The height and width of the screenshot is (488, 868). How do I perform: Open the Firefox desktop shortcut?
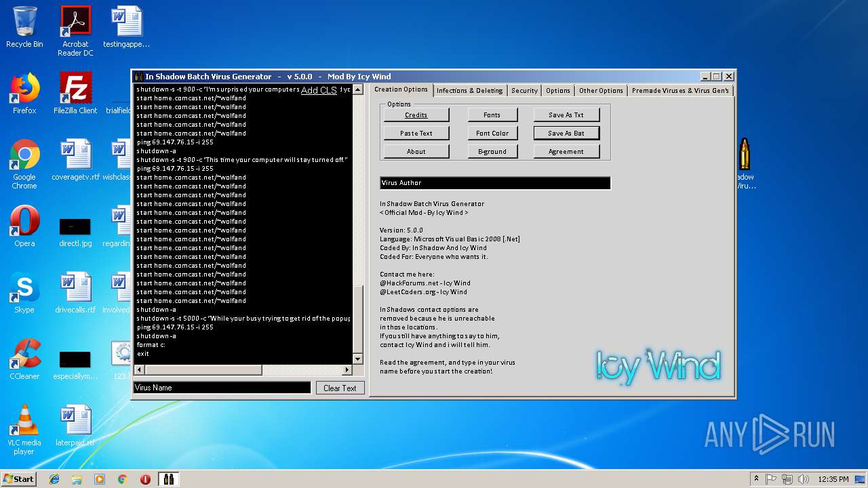point(24,94)
